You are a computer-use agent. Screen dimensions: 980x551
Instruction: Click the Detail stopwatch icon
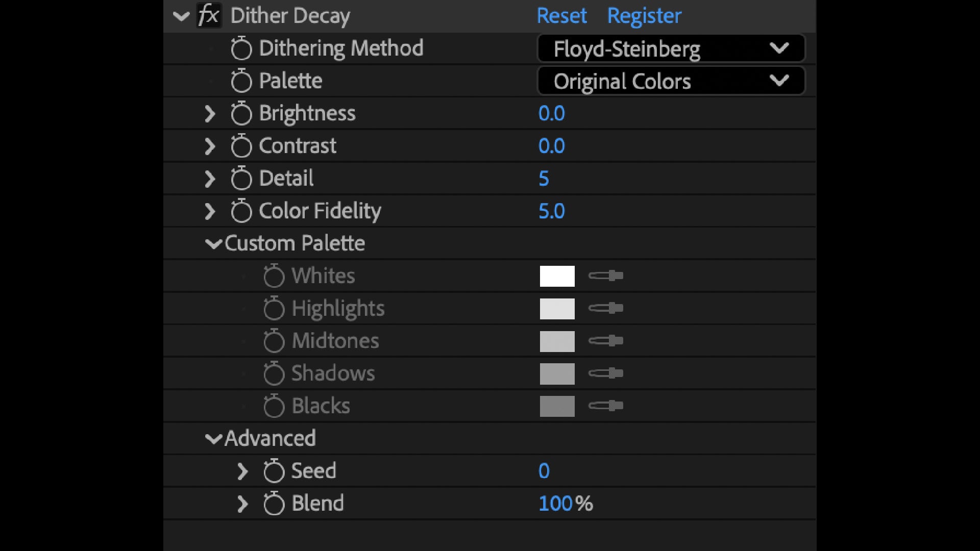(241, 179)
